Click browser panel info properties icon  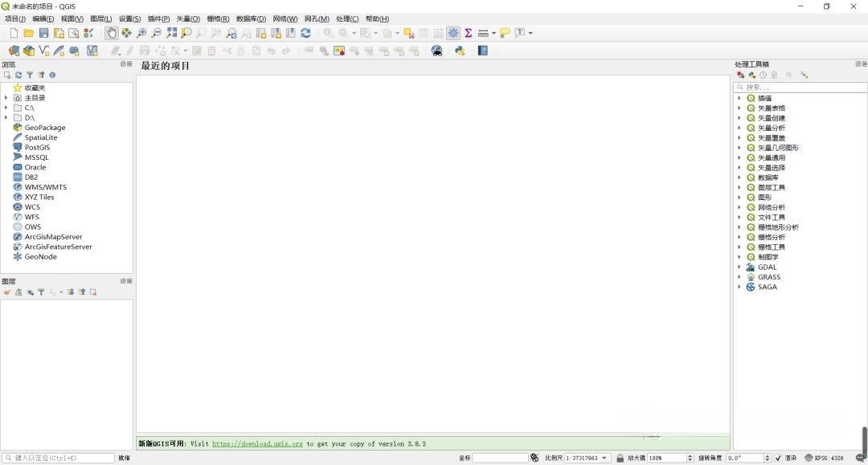[52, 75]
